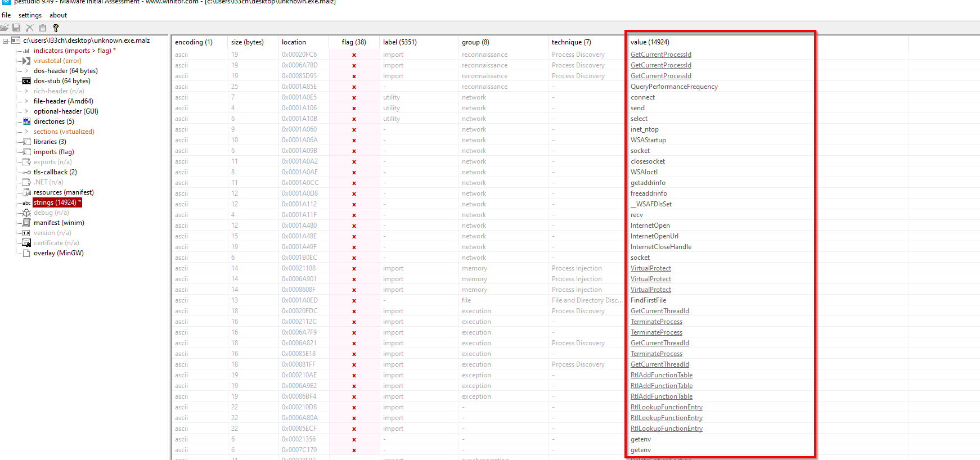Viewport: 980px width, 460px height.
Task: Click the dos-stub console icon
Action: click(26, 81)
